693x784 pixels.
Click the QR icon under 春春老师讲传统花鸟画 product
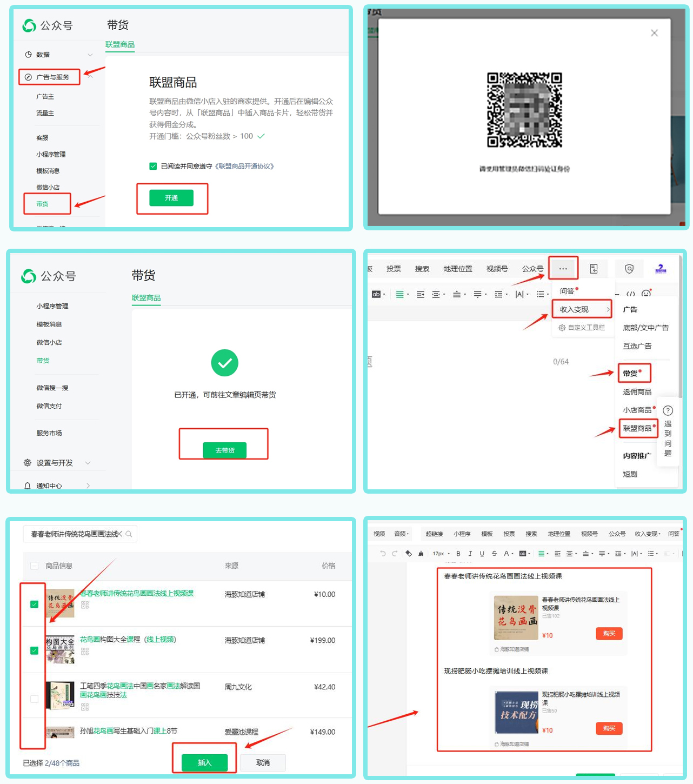tap(85, 605)
